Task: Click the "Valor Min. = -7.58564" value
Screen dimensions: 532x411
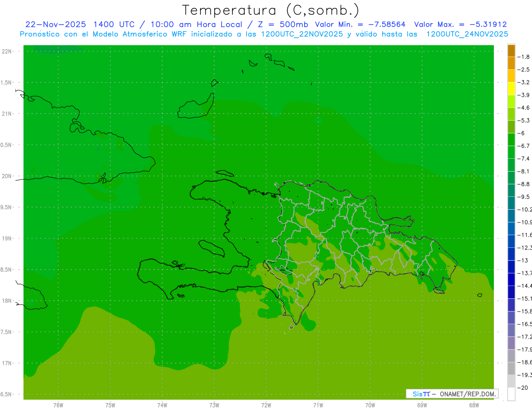Action: tap(360, 24)
